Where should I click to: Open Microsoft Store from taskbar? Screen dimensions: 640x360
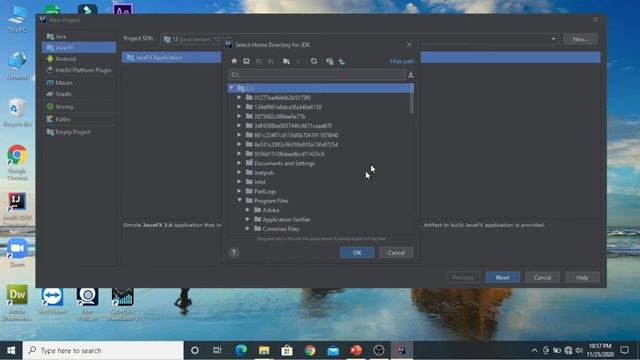tap(287, 350)
